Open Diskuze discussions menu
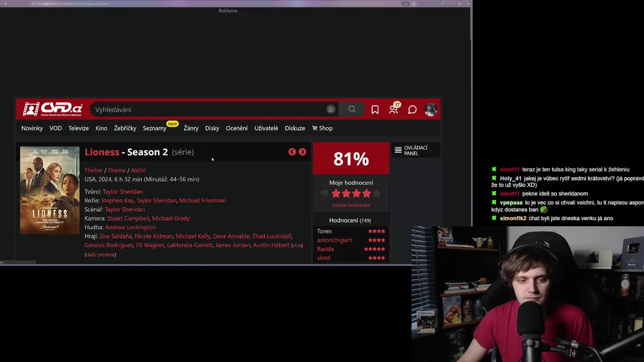Image resolution: width=644 pixels, height=362 pixels. pos(295,128)
